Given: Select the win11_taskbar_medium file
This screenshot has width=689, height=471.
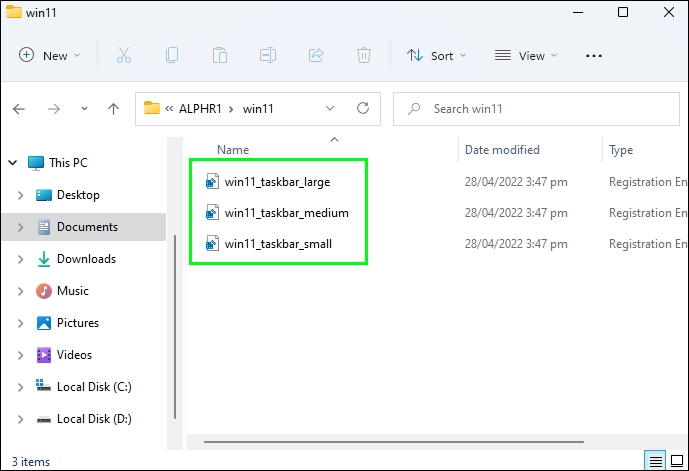Looking at the screenshot, I should 286,213.
